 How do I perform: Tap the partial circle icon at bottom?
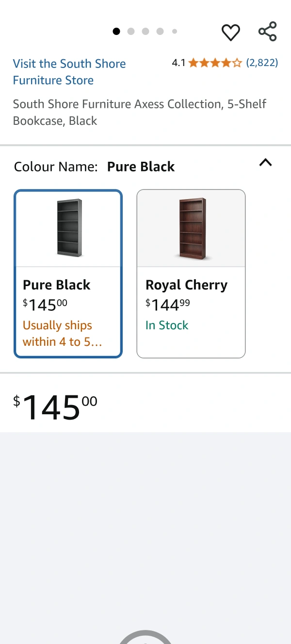[145, 637]
